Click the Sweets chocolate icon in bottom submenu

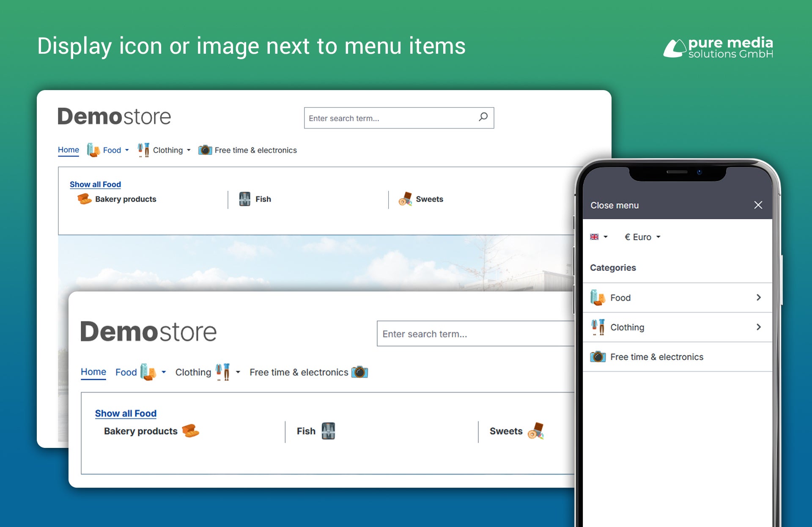pos(536,431)
